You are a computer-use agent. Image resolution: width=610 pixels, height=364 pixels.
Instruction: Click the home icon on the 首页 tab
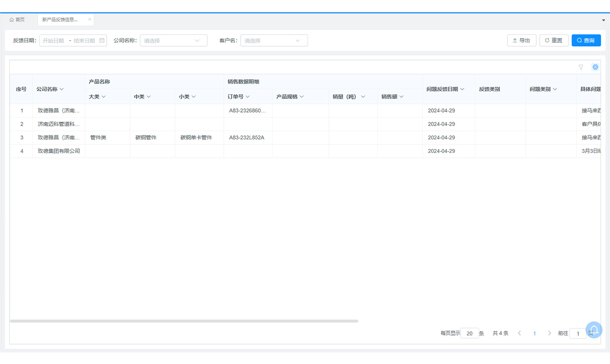pyautogui.click(x=12, y=19)
